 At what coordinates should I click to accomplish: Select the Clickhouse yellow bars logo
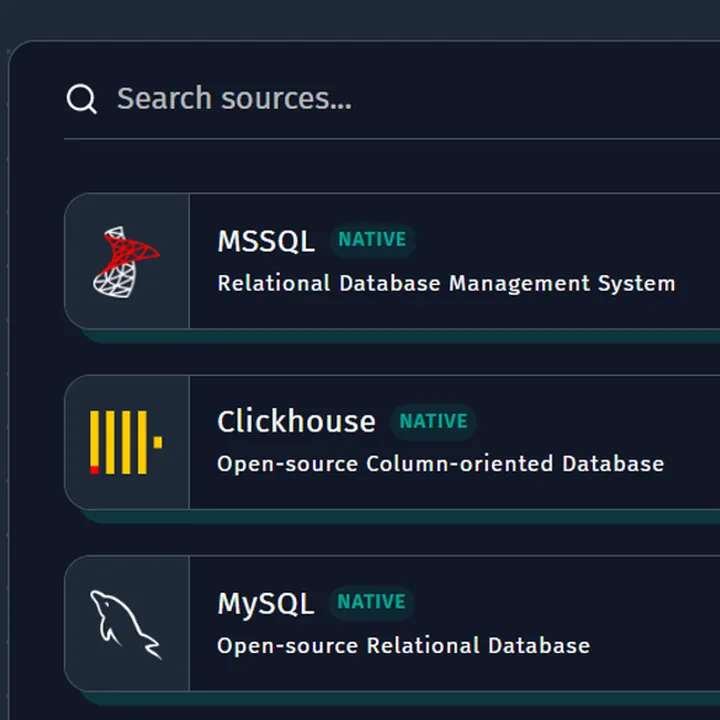coord(126,442)
